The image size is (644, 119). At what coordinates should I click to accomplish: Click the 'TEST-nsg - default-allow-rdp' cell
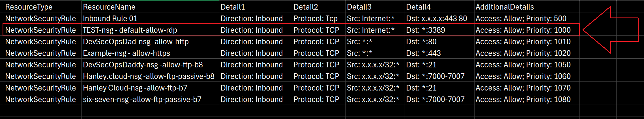click(x=130, y=30)
